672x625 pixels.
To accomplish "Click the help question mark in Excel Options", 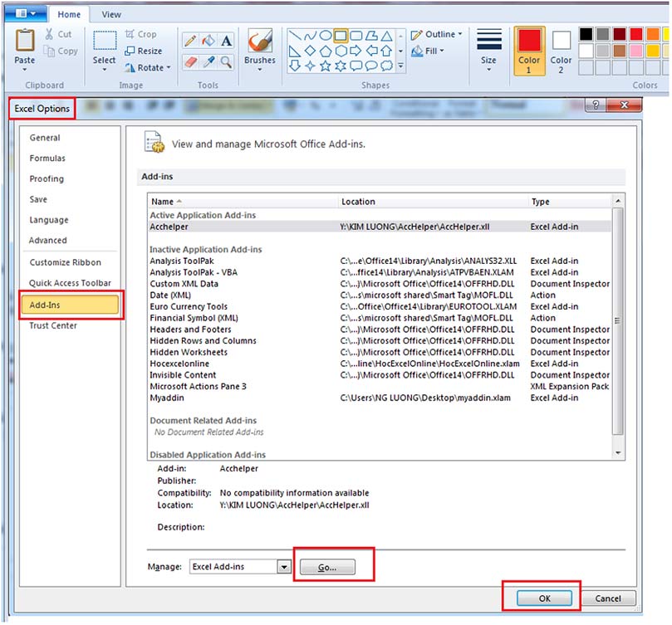I will (x=596, y=105).
